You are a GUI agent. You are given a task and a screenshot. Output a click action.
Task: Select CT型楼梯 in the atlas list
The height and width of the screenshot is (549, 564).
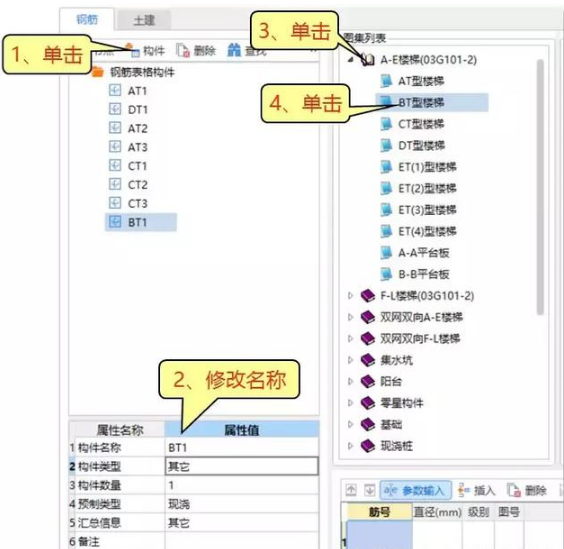coord(421,124)
